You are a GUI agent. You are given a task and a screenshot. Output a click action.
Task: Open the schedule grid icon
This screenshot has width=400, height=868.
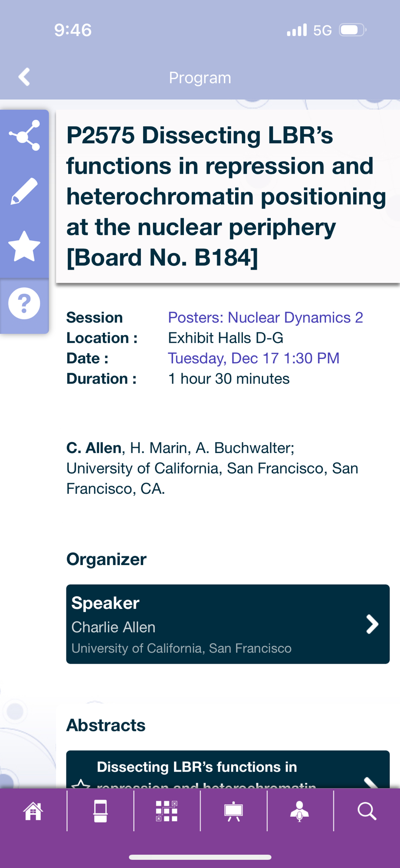167,811
